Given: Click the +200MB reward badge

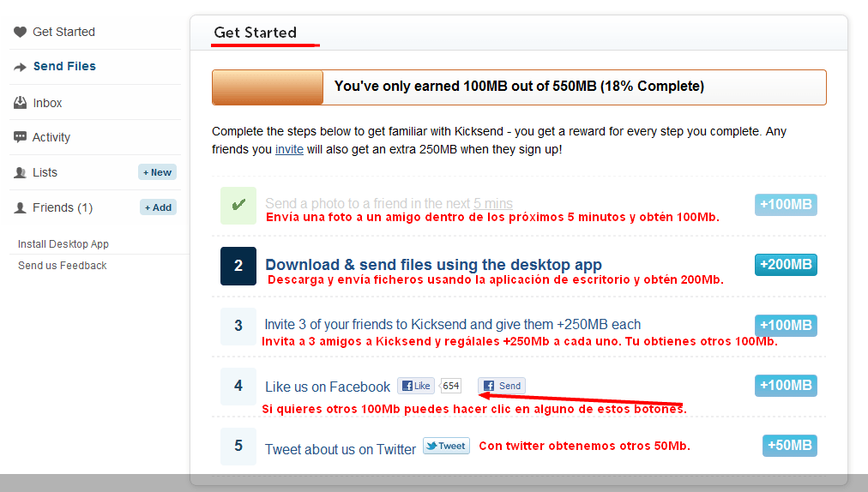Looking at the screenshot, I should 786,265.
